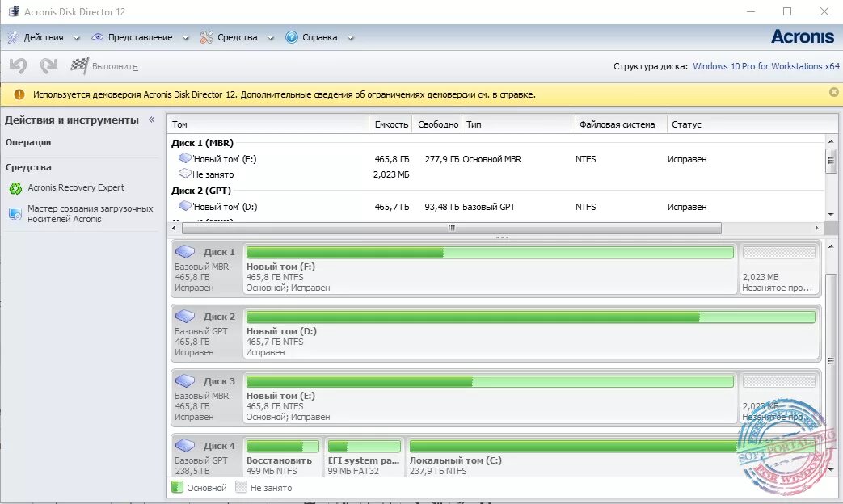Image resolution: width=843 pixels, height=504 pixels.
Task: Click the Acronis Disk Director title bar icon
Action: [14, 11]
